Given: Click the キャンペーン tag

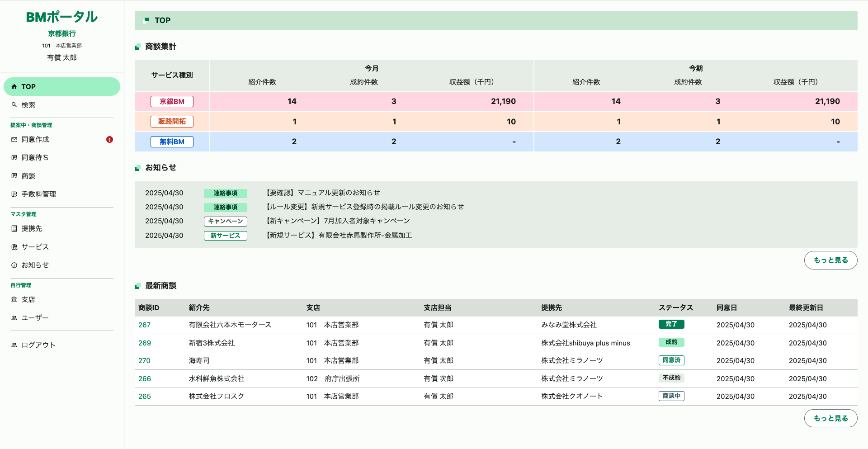Looking at the screenshot, I should [225, 222].
